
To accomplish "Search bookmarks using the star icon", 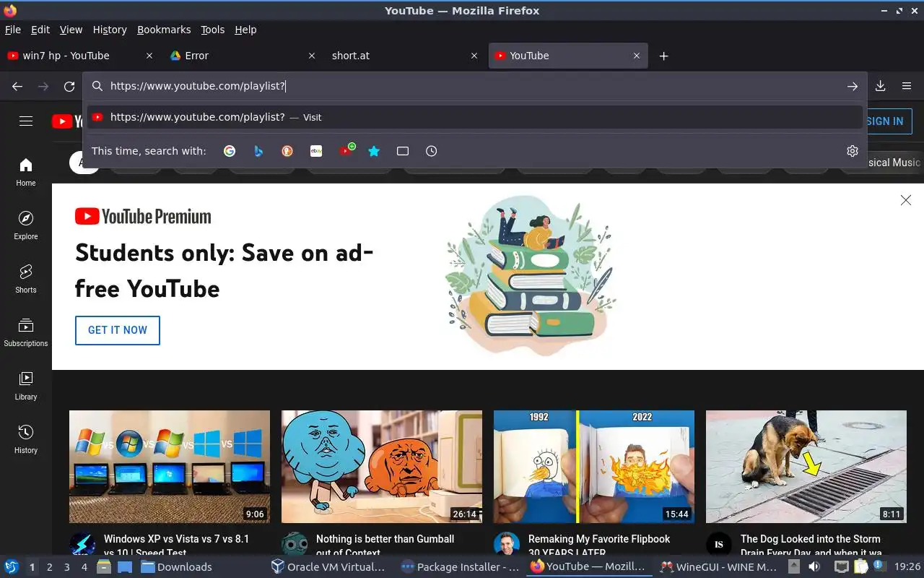I will [374, 151].
